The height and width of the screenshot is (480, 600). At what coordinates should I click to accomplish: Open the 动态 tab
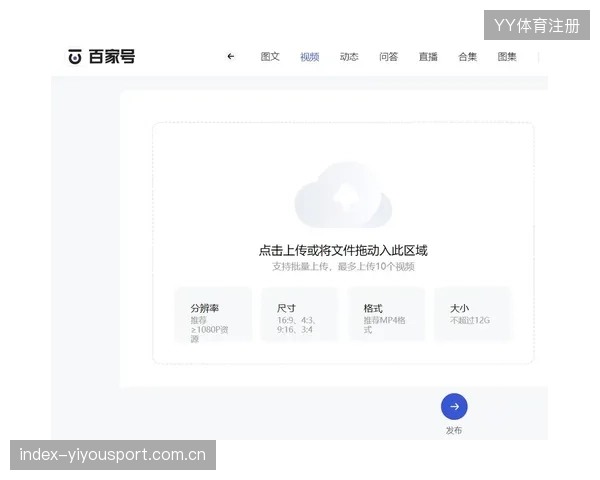[x=349, y=57]
